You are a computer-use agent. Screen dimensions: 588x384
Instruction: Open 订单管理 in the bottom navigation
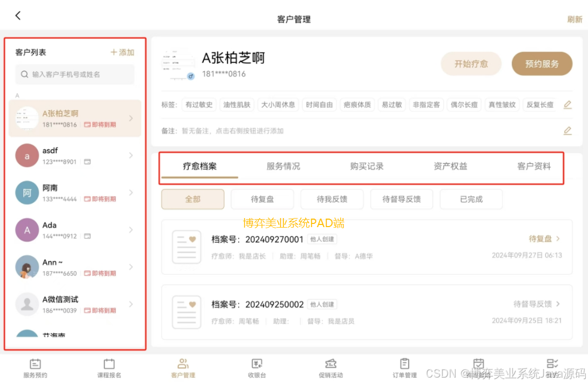point(405,368)
